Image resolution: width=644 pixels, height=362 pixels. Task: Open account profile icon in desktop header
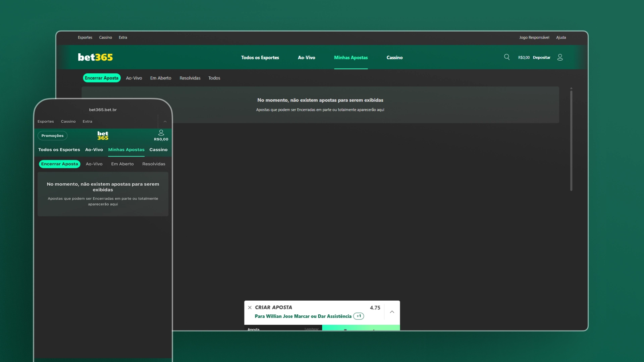(x=560, y=57)
